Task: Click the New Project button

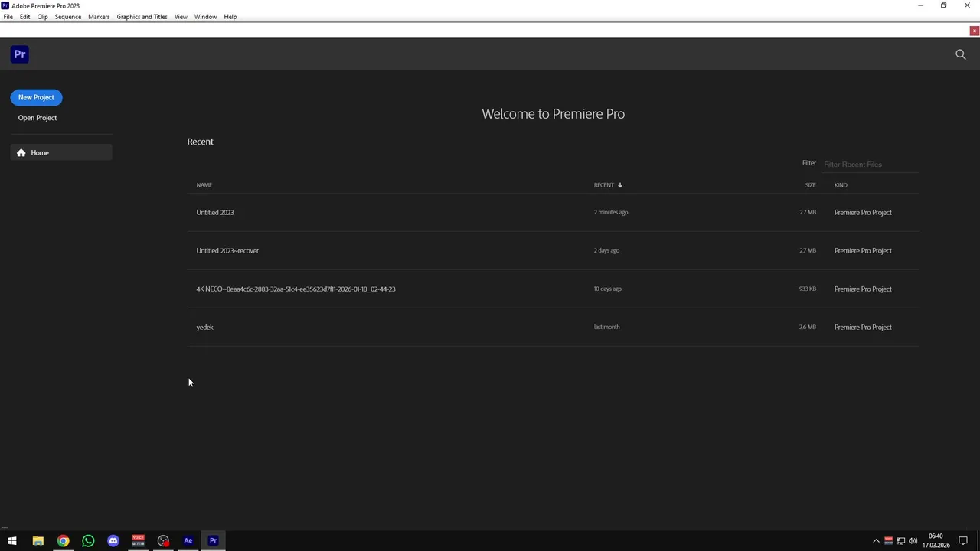Action: tap(36, 97)
